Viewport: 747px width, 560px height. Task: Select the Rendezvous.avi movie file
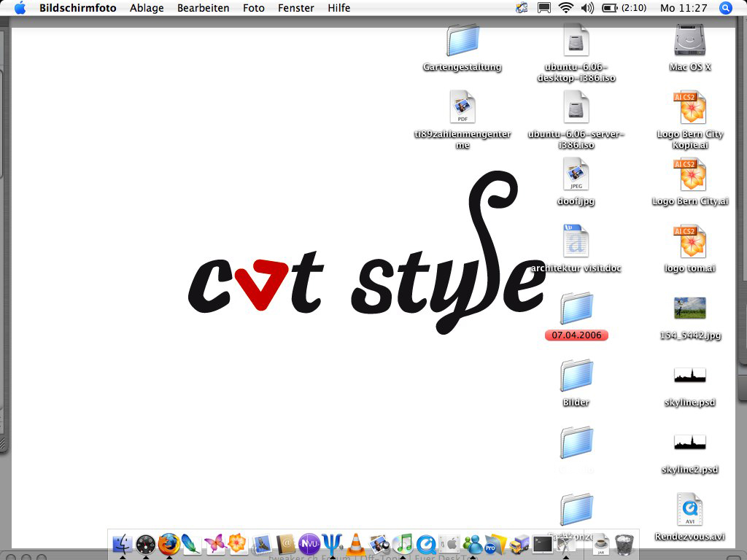[x=689, y=510]
